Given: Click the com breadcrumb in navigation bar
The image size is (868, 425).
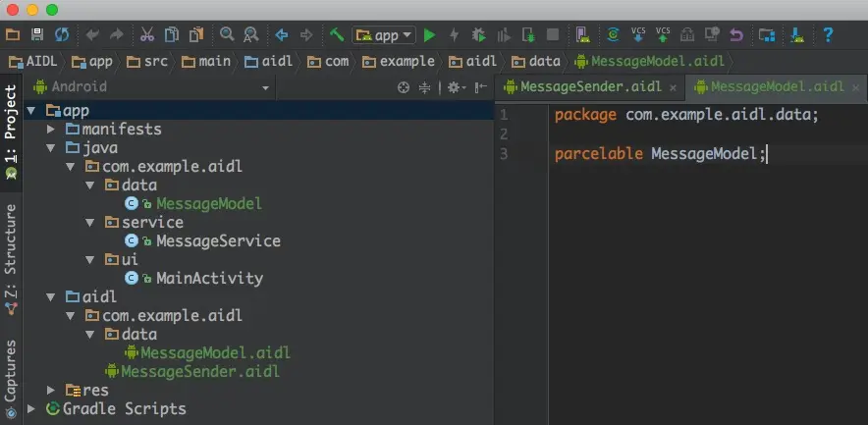Looking at the screenshot, I should [x=328, y=62].
